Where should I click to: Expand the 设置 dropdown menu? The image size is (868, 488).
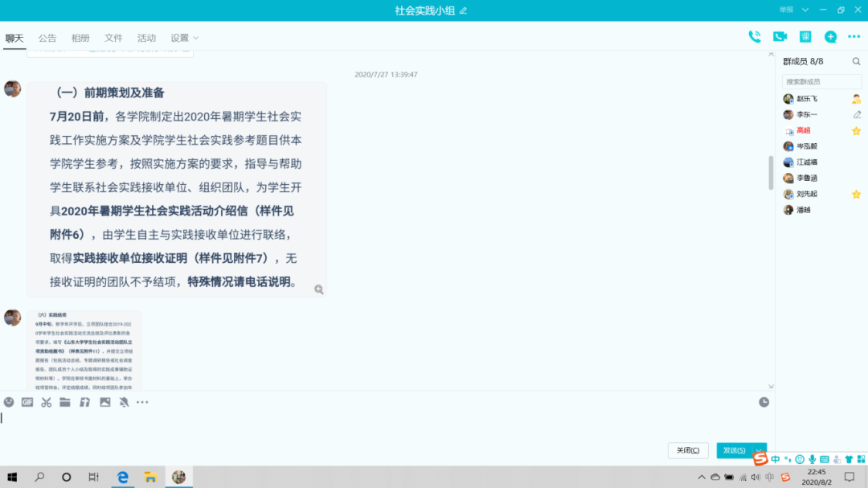(195, 38)
